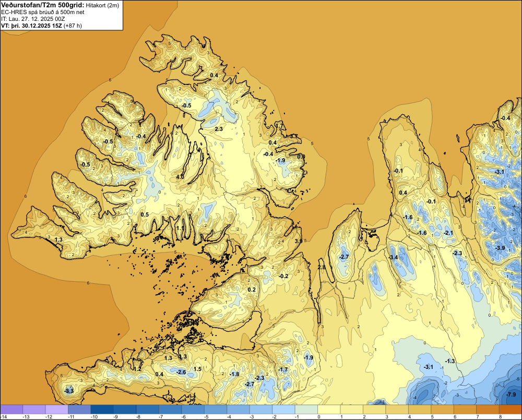Click the 'IT: Lau. 27. 12. 2025 00Z' line
522x420 pixels.
(x=33, y=19)
